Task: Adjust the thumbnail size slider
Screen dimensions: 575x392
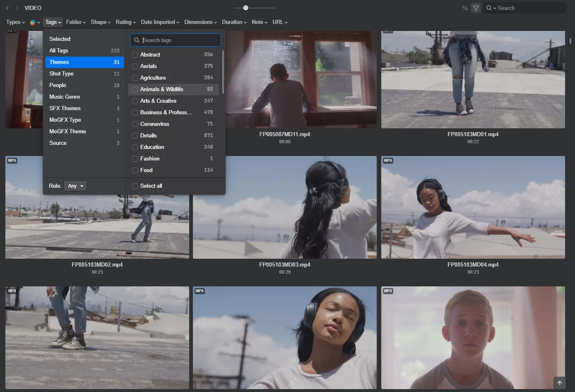Action: [246, 8]
